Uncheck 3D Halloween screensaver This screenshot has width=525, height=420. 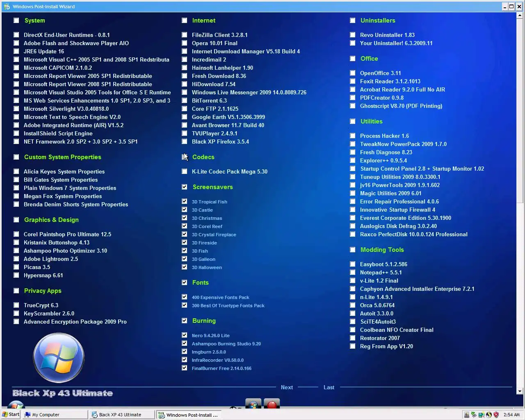[x=185, y=267]
